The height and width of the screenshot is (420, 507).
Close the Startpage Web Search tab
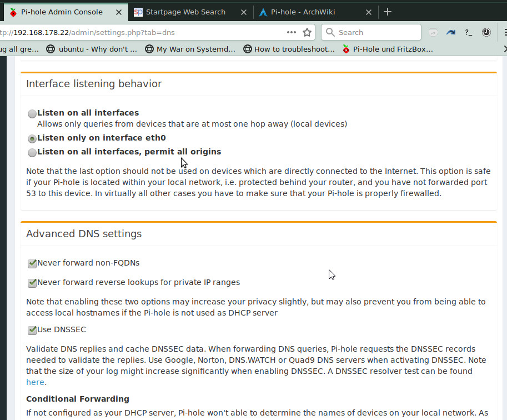point(243,12)
